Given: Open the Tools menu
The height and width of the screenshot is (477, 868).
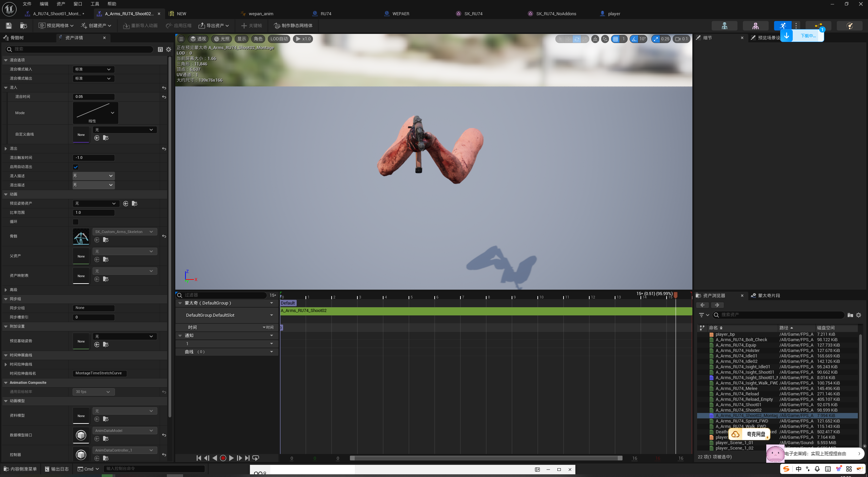Looking at the screenshot, I should point(95,4).
